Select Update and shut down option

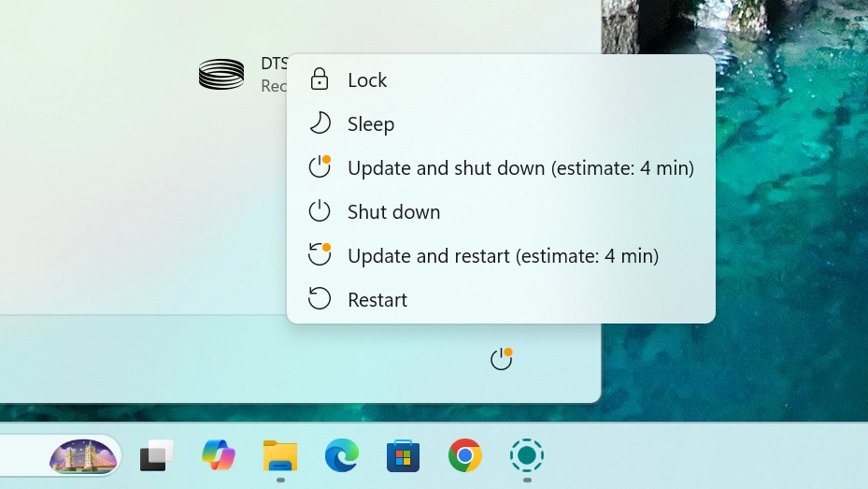point(519,168)
